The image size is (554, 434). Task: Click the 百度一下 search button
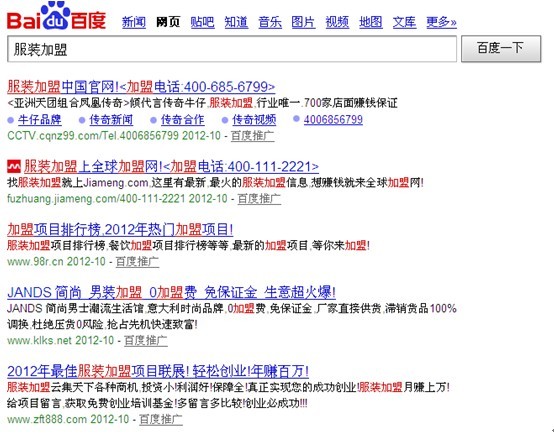point(501,48)
